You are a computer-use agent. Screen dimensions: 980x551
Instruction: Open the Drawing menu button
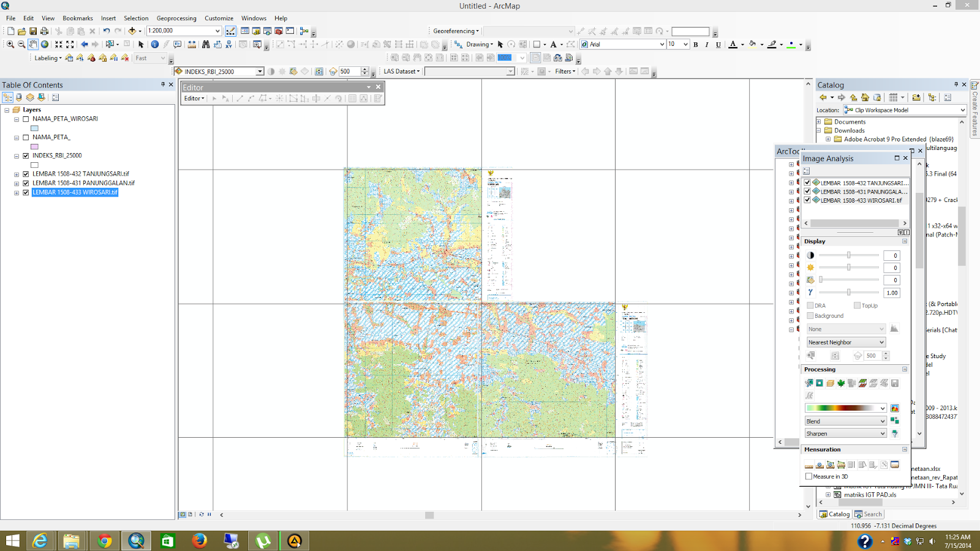tap(480, 44)
